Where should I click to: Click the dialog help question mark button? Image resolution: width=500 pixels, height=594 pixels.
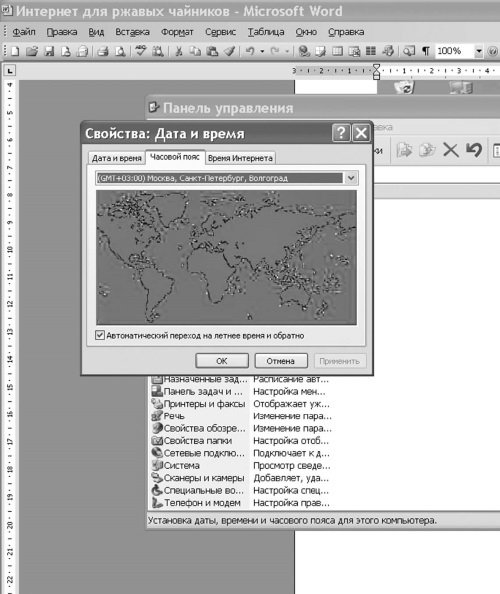point(341,133)
